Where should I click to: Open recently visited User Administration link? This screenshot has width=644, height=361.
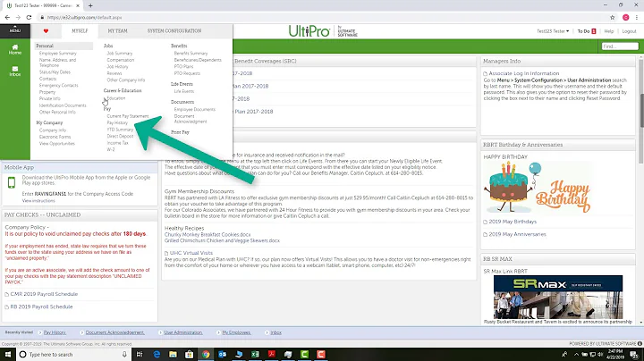pos(183,332)
